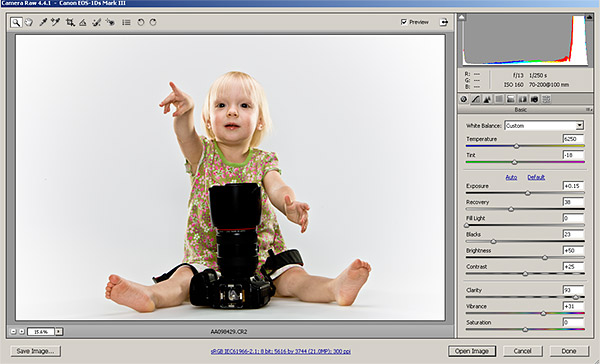The height and width of the screenshot is (364, 600).
Task: Open the Camera Raw preferences dialog icon
Action: pos(126,22)
